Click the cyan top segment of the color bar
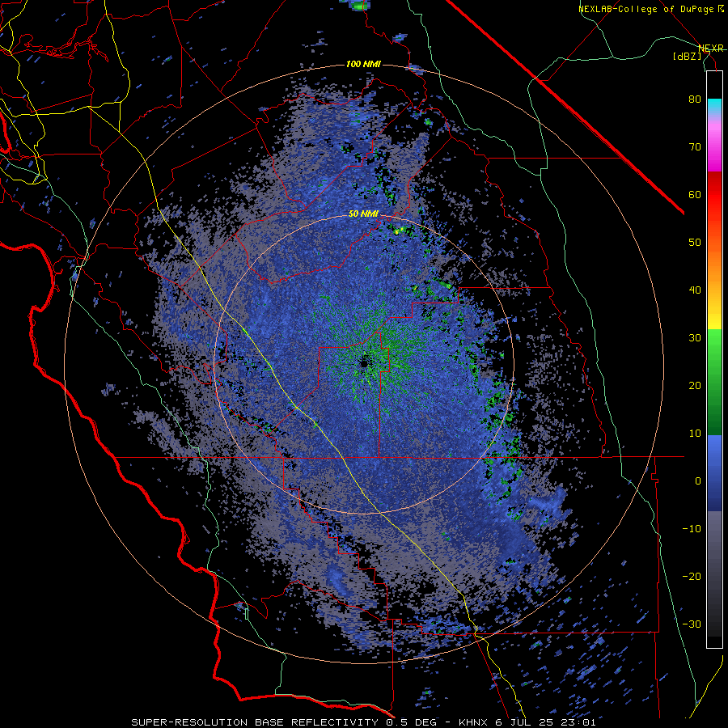This screenshot has height=728, width=728. 714,106
